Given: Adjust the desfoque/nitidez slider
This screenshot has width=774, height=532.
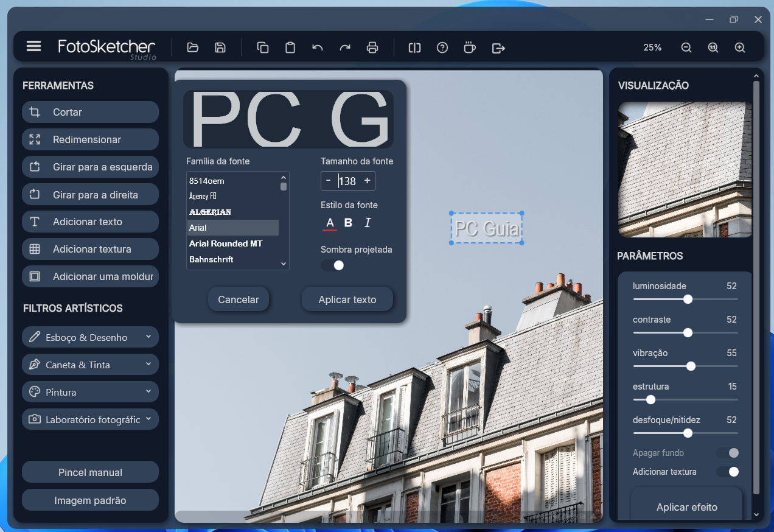Looking at the screenshot, I should tap(686, 433).
